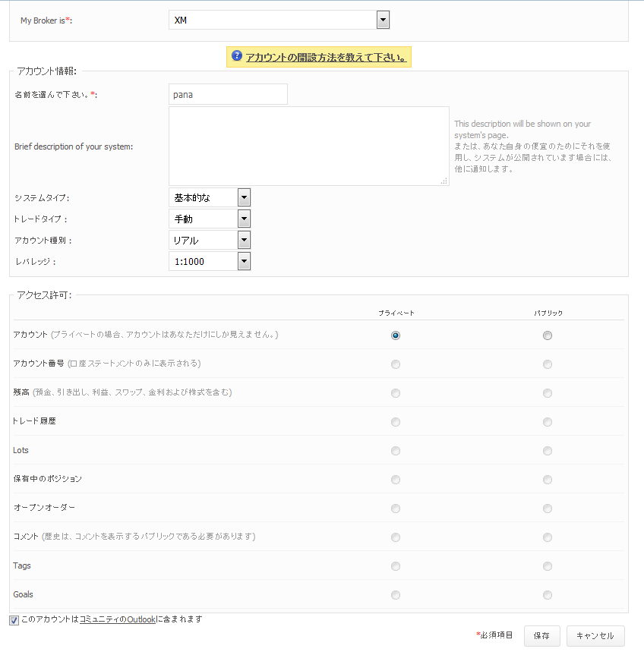Click the blue question mark help icon
The image size is (644, 652).
click(238, 57)
